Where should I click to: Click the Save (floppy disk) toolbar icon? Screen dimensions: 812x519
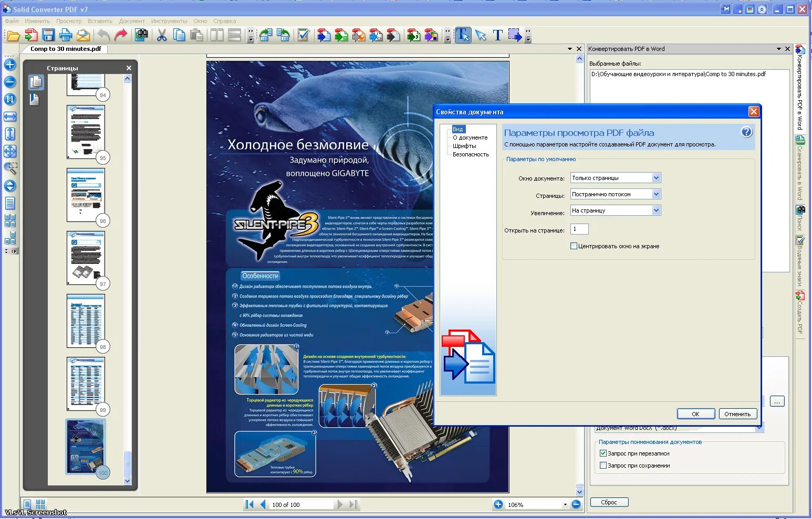(x=48, y=35)
